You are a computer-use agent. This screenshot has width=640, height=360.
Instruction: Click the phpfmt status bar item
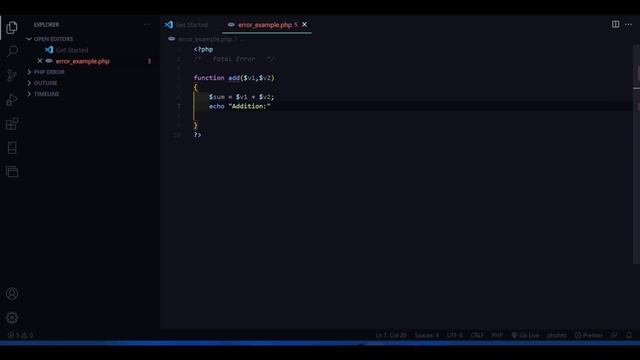557,335
